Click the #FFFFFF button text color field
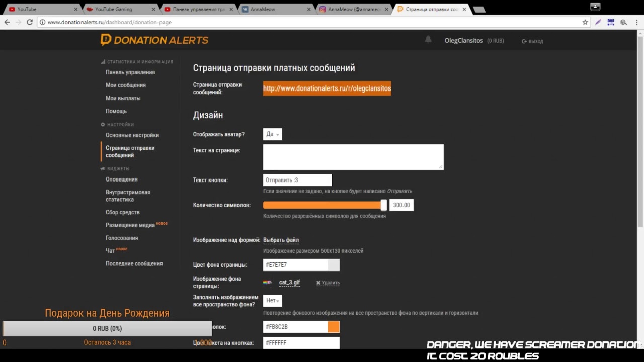644x362 pixels. 301,343
